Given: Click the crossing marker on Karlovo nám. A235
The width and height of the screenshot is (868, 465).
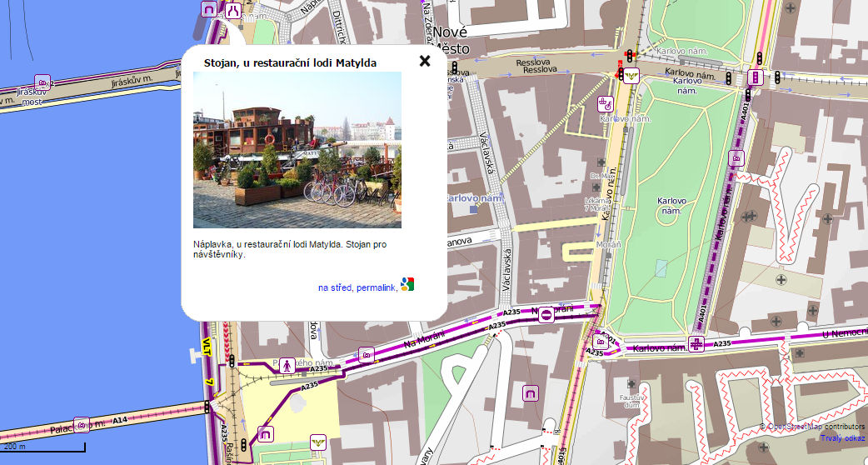Looking at the screenshot, I should 697,343.
